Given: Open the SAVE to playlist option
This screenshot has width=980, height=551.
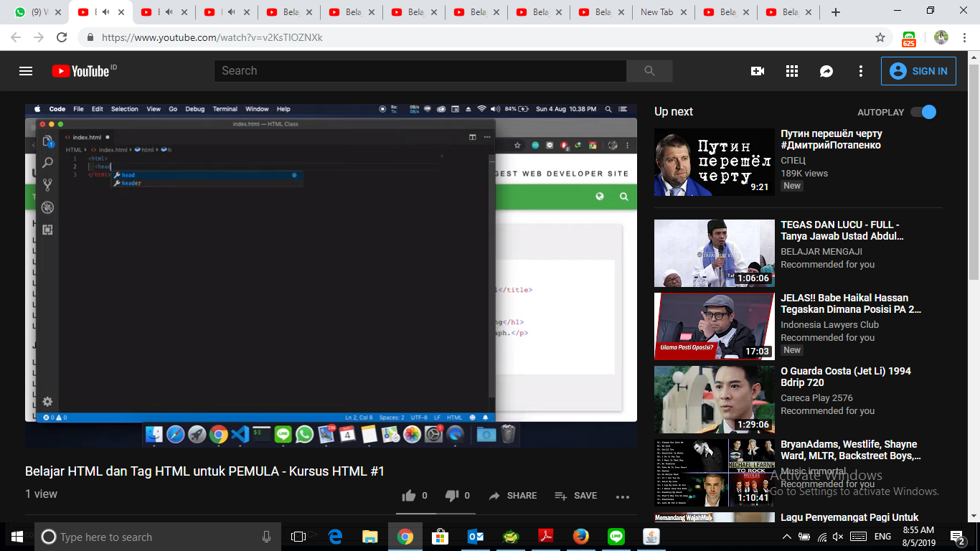Looking at the screenshot, I should 576,496.
